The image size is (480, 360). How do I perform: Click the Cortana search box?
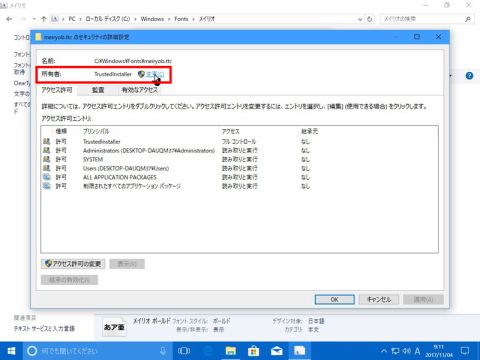click(97, 351)
